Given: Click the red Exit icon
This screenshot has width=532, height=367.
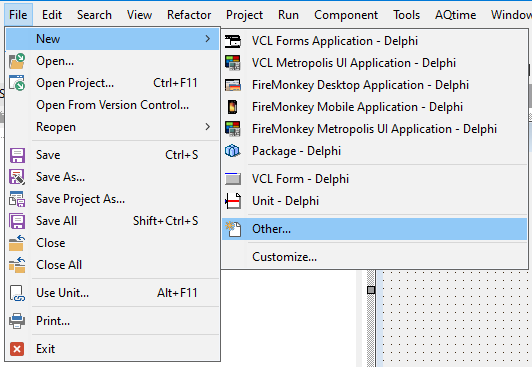Looking at the screenshot, I should (x=17, y=349).
